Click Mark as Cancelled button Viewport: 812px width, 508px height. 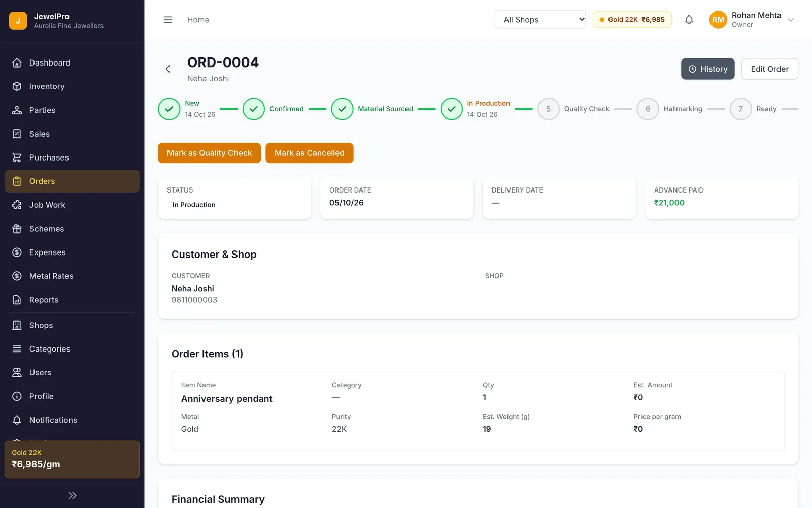tap(310, 153)
